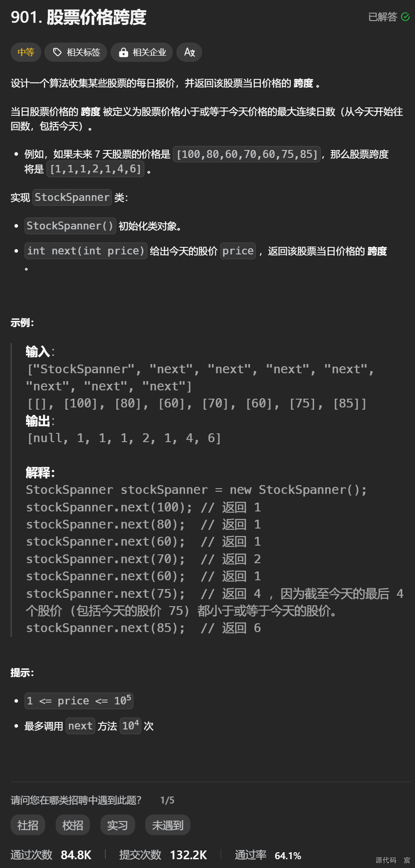The image size is (415, 868).
Task: Click the tag icon next to 相关标签
Action: 57,52
